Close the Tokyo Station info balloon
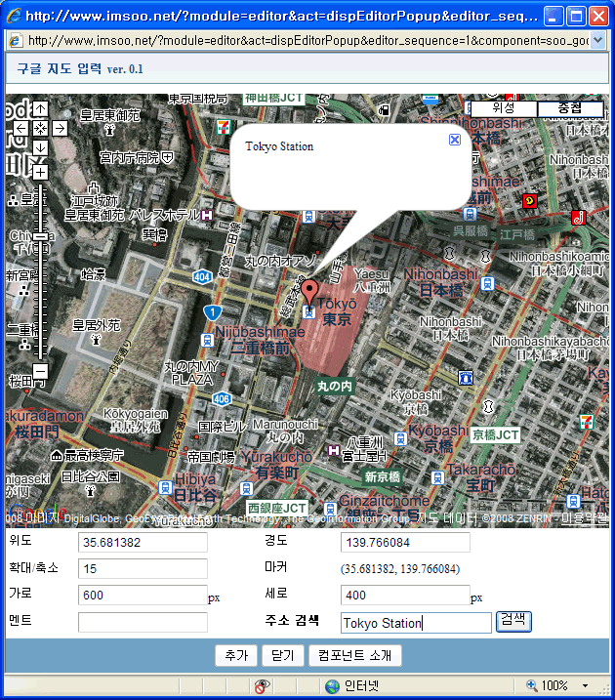Viewport: 615px width, 700px height. tap(455, 140)
